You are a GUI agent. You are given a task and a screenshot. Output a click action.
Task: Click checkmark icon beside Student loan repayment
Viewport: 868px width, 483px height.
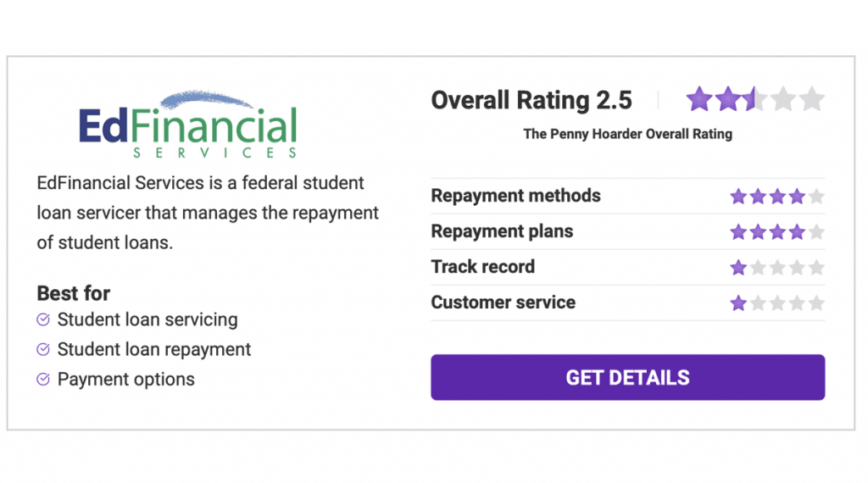(43, 349)
